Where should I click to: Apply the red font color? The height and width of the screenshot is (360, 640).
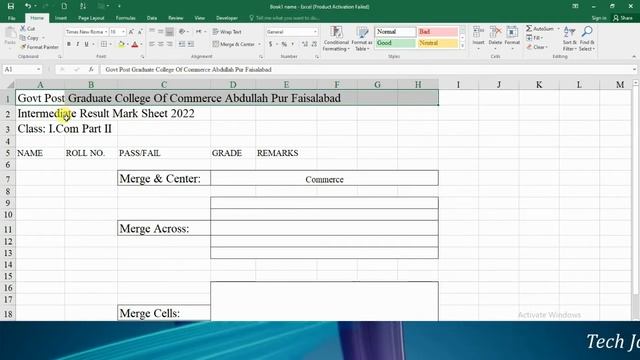tap(135, 44)
